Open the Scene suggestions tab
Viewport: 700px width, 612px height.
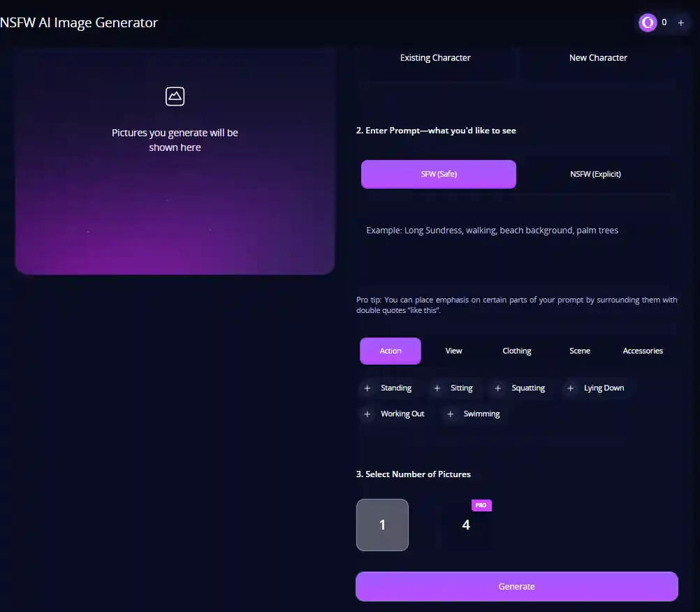click(579, 351)
